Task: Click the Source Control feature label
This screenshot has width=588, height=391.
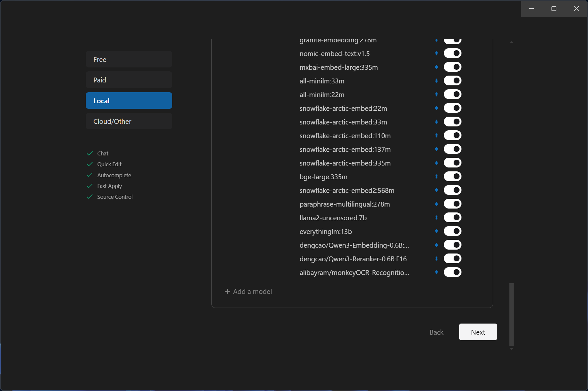Action: (115, 197)
